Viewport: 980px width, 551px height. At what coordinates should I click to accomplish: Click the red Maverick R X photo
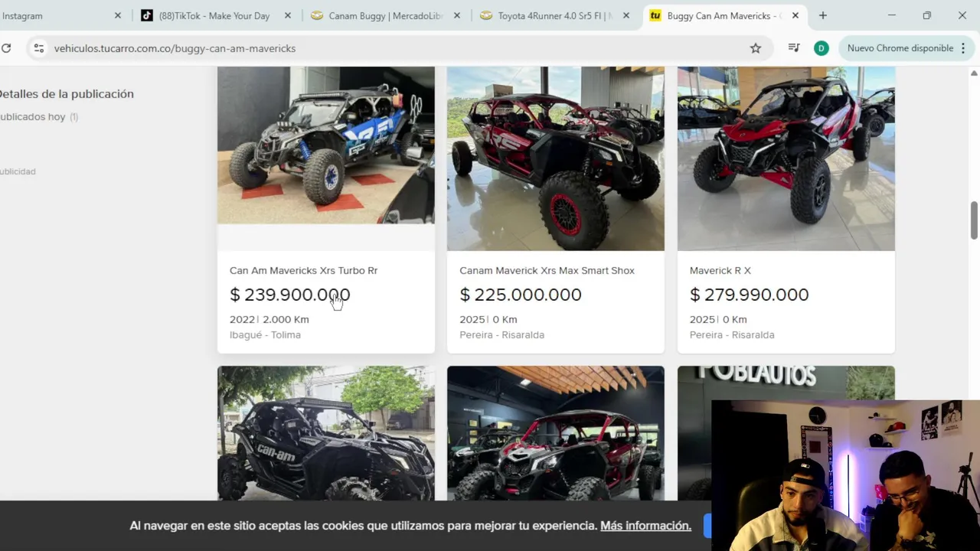(x=786, y=158)
